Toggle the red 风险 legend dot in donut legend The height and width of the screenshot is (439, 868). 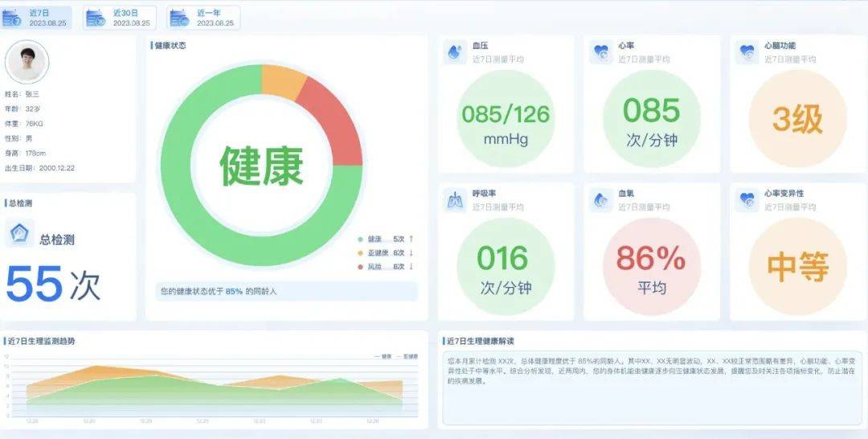360,267
